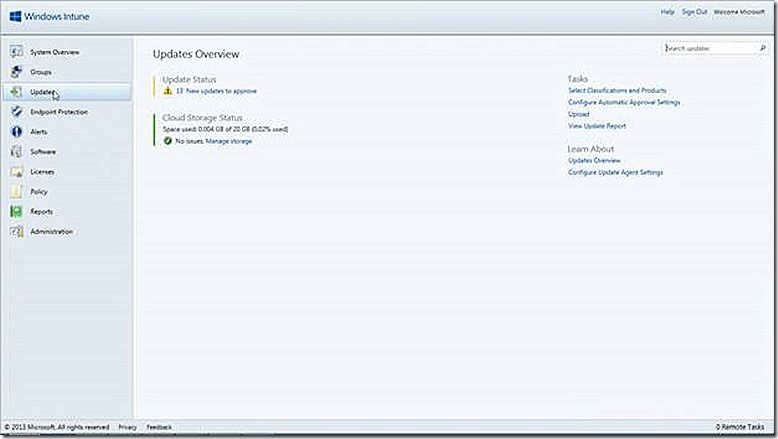Click the Privacy footer link

coord(128,427)
